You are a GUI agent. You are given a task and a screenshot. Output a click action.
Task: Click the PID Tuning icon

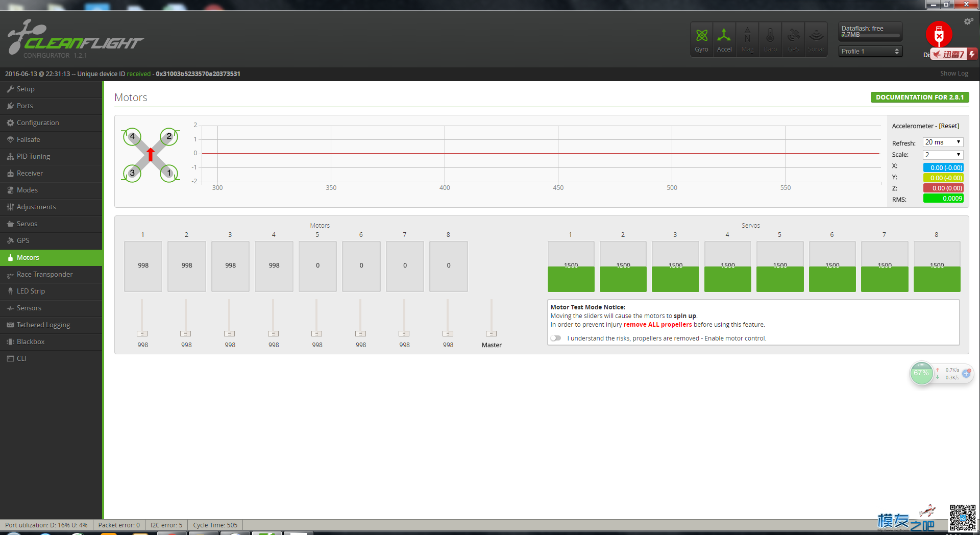[x=10, y=156]
